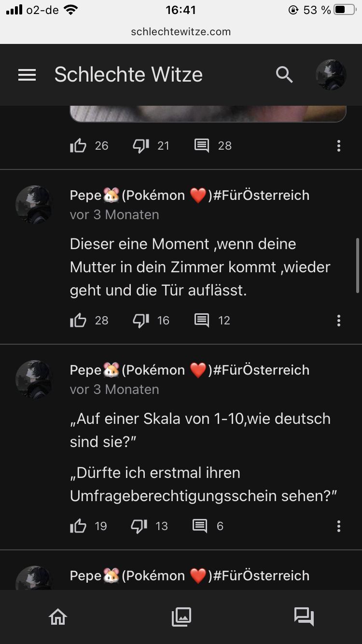The height and width of the screenshot is (644, 362).
Task: Open the hamburger navigation menu
Action: coord(27,75)
